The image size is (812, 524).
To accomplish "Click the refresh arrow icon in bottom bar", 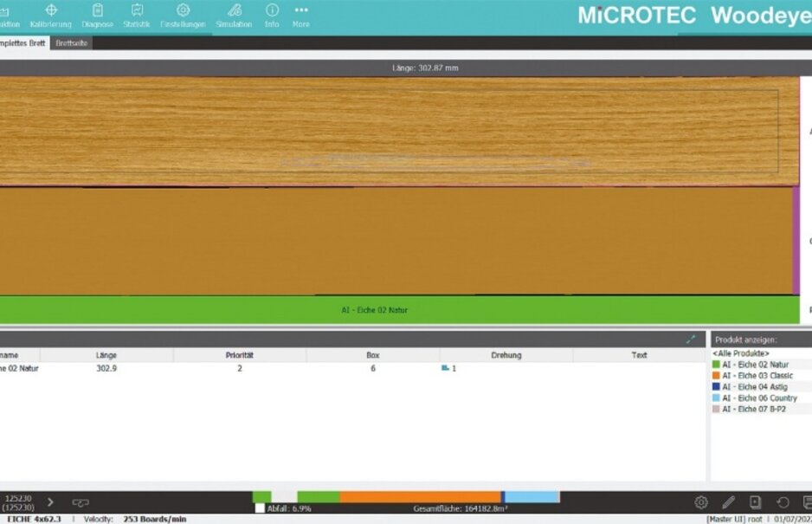I will click(783, 502).
